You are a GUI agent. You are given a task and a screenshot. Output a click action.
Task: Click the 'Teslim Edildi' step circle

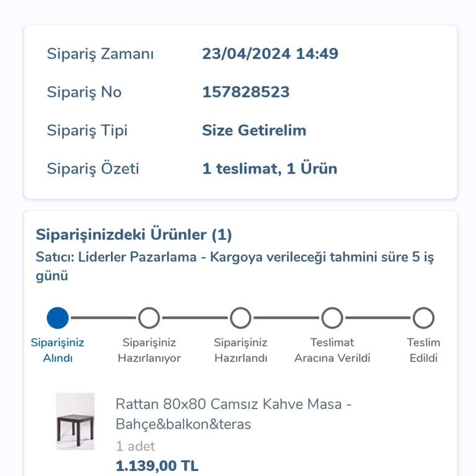coord(423,318)
